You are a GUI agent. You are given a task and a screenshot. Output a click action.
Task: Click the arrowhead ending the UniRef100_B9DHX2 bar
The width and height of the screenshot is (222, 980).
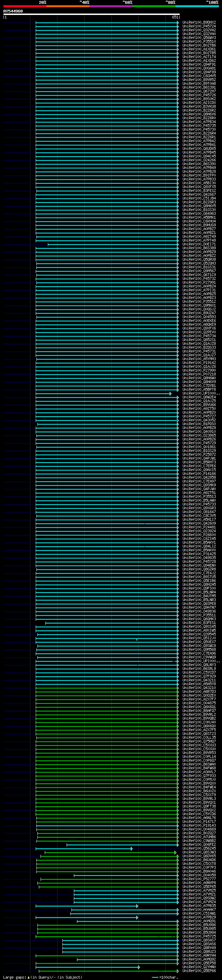pyautogui.click(x=178, y=23)
